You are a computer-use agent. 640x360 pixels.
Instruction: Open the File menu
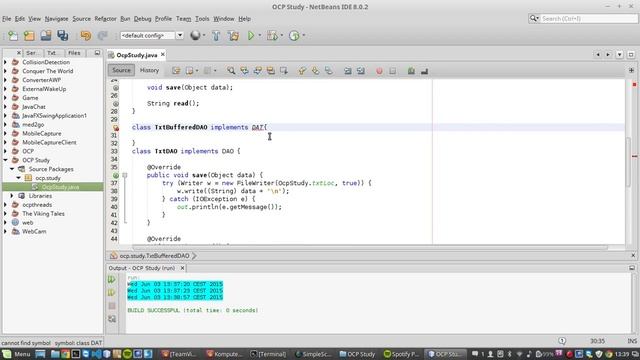coord(7,19)
